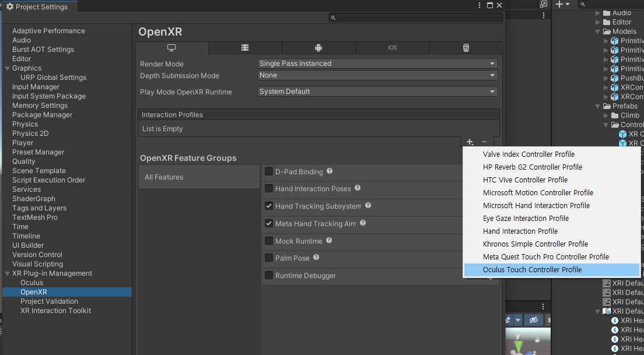Enable the Mock Runtime checkbox

coord(268,241)
